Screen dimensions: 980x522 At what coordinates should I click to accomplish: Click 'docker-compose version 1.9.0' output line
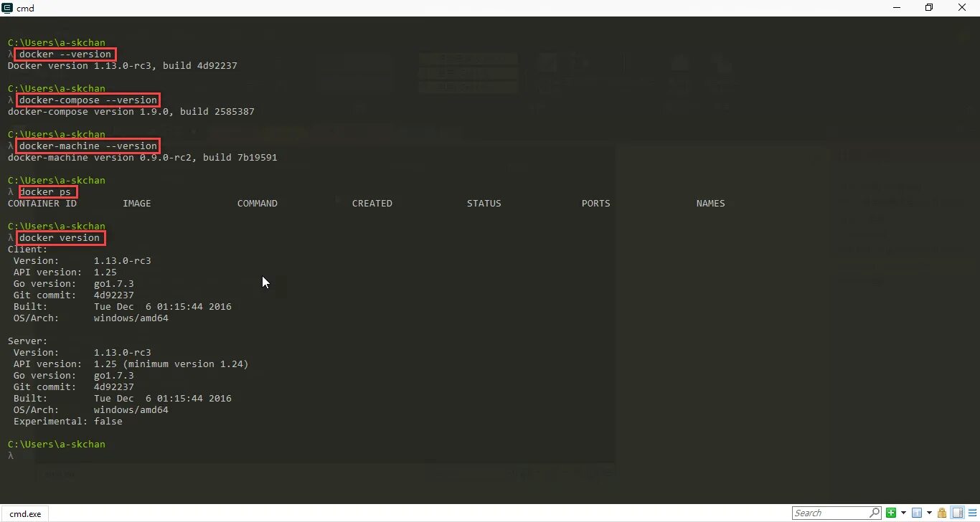131,112
